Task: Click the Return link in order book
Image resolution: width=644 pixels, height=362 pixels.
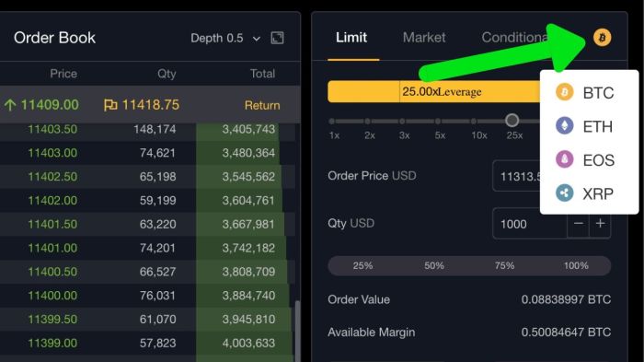Action: coord(262,105)
